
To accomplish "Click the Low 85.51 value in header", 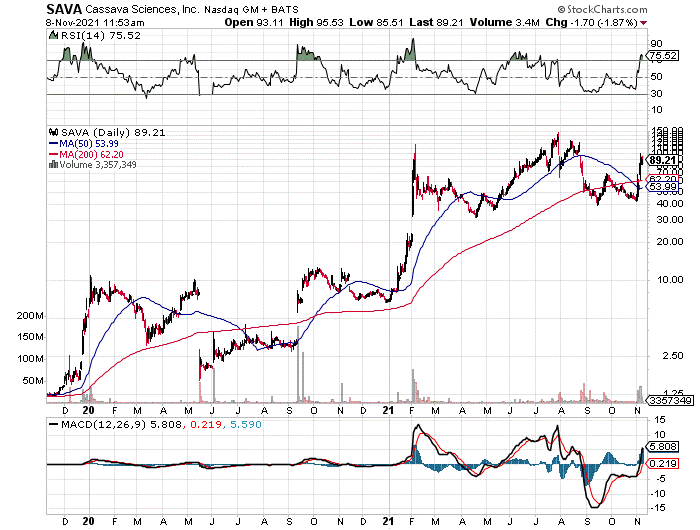I will [x=376, y=22].
